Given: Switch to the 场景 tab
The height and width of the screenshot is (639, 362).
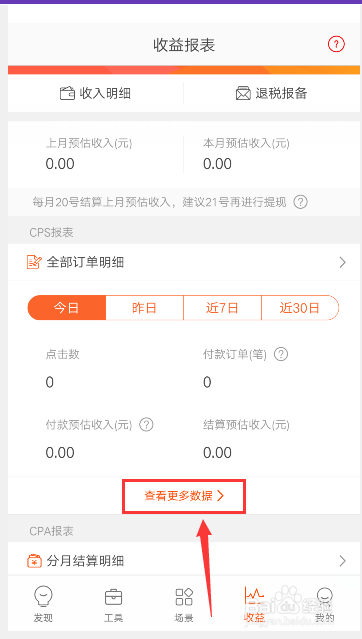Looking at the screenshot, I should [184, 604].
